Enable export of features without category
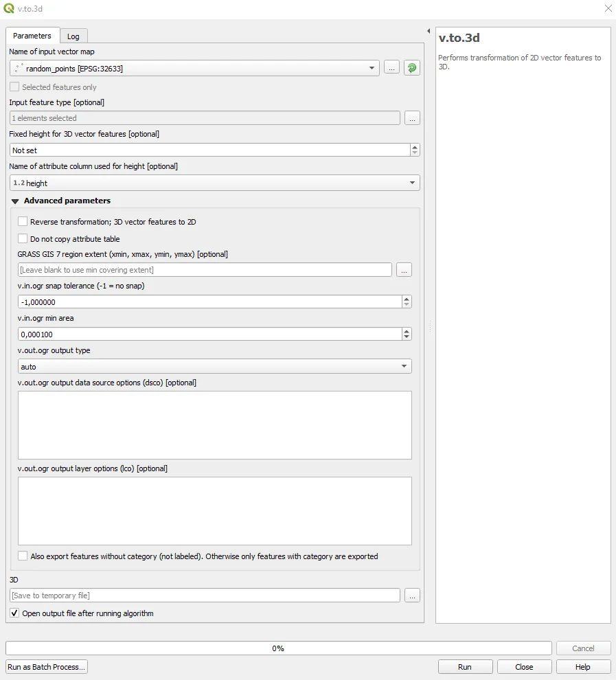The width and height of the screenshot is (616, 680). click(23, 556)
